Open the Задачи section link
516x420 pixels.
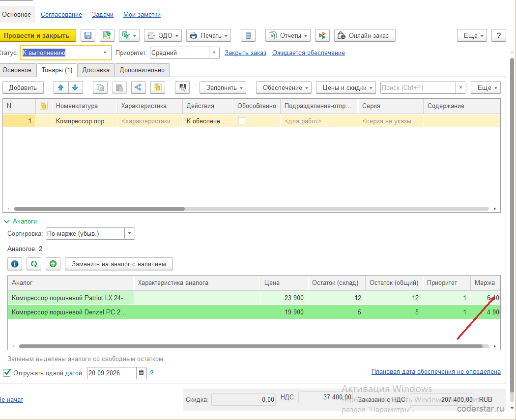click(x=103, y=14)
